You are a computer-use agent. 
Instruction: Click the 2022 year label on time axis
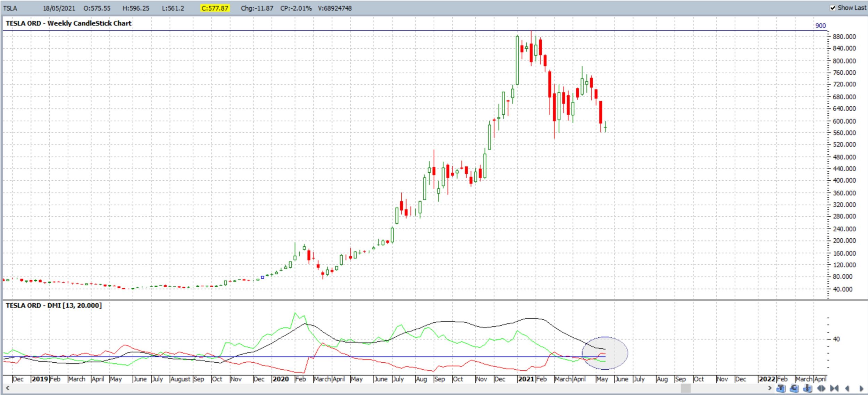pos(767,379)
